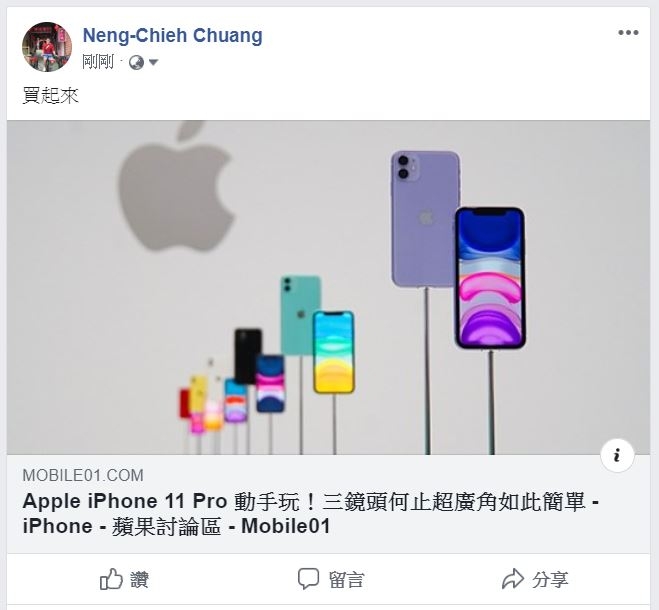Click the 買起來 post caption text
The image size is (659, 610).
(x=50, y=95)
